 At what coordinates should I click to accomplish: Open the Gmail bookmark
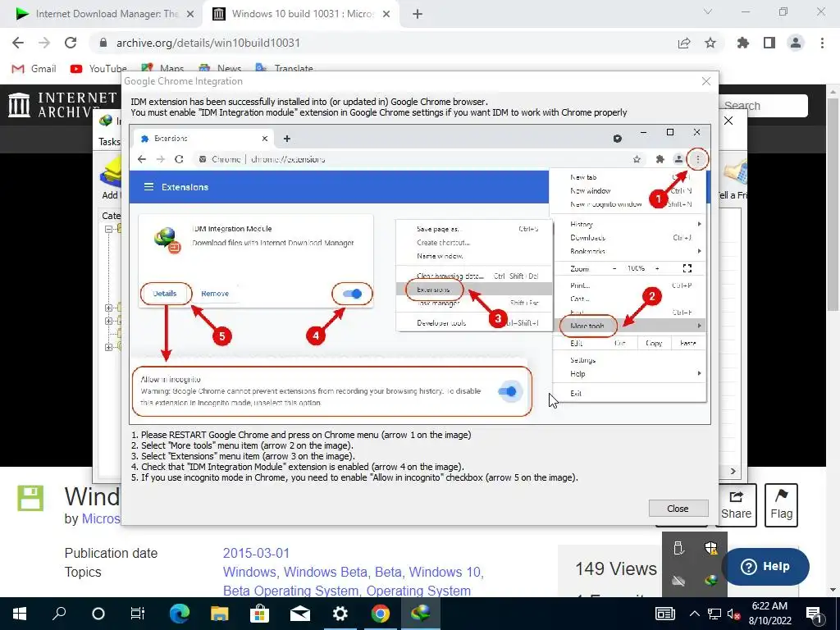pos(34,69)
